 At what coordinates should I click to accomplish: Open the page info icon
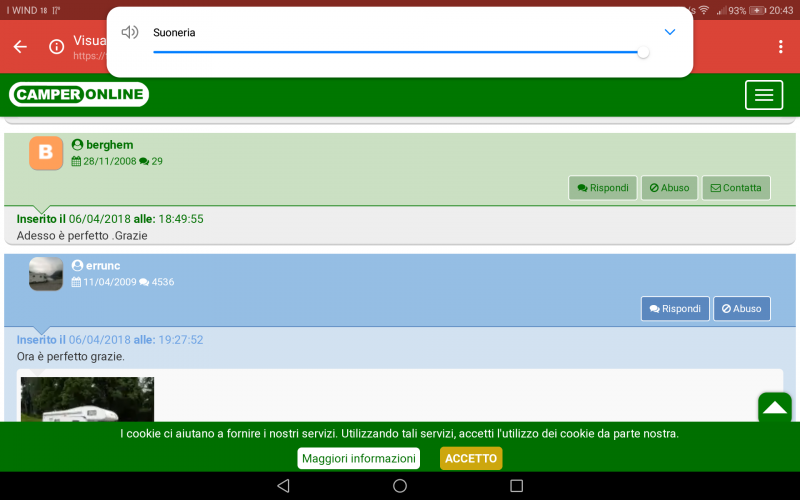tap(57, 47)
